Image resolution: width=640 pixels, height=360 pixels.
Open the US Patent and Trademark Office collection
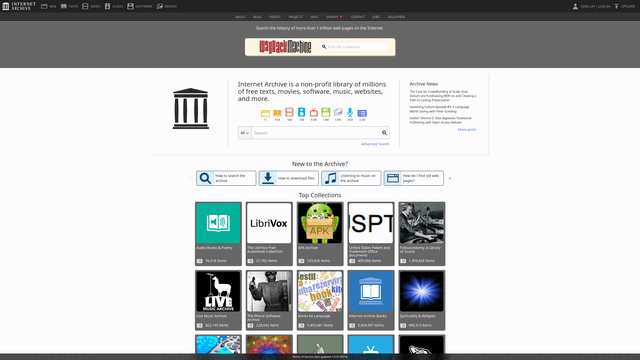tap(371, 233)
